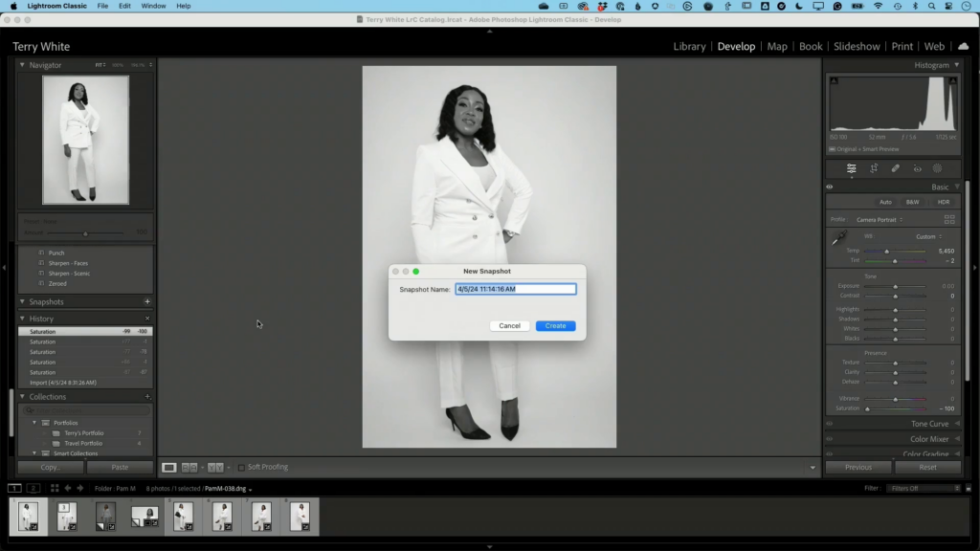This screenshot has width=980, height=551.
Task: Click the second window display button 2
Action: point(33,489)
